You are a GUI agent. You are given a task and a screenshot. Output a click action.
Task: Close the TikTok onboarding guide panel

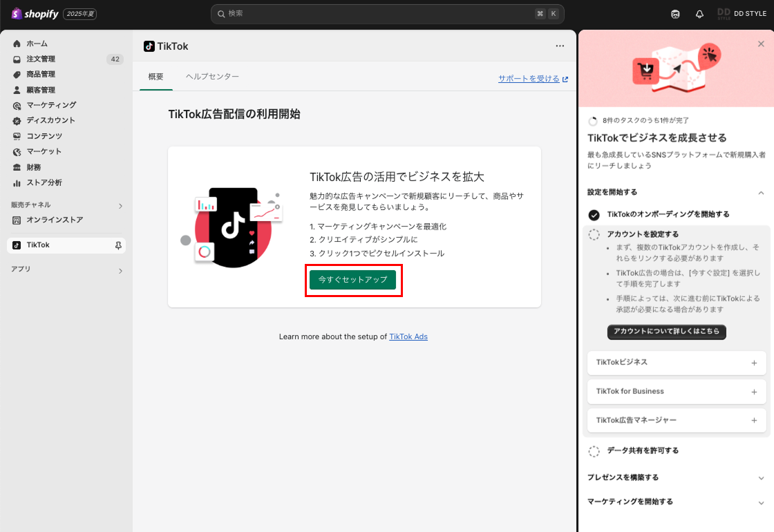(x=761, y=44)
